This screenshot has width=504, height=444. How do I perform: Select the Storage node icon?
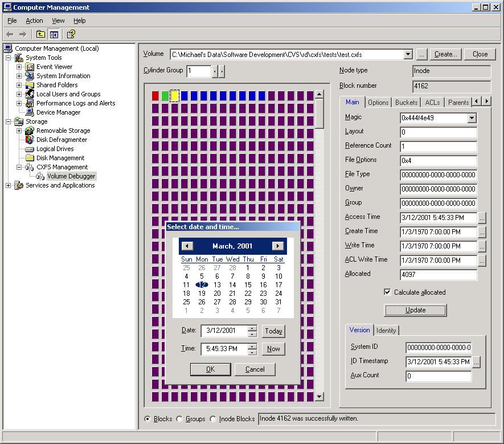(x=19, y=121)
